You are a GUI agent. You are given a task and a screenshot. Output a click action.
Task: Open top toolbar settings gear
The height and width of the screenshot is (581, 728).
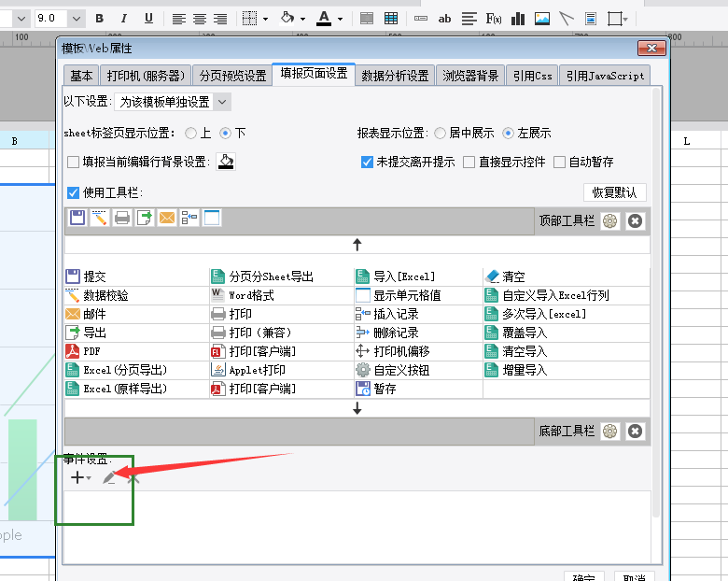click(x=610, y=220)
